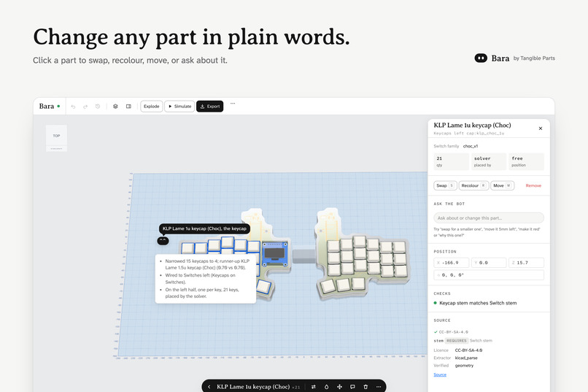Viewport: 588px width, 392px height.
Task: Click the Z position field 15.7
Action: point(526,263)
